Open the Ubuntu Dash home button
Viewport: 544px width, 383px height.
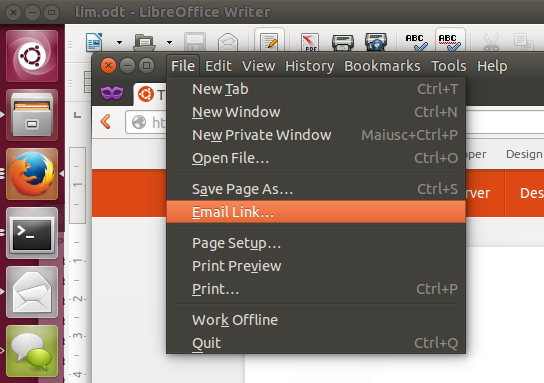point(32,56)
